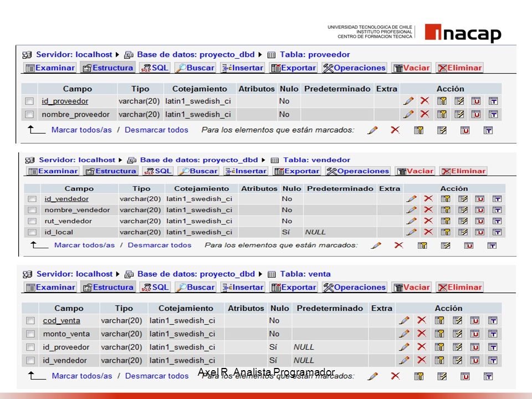Click unique icon for id_proveedor in venta table

[x=475, y=347]
